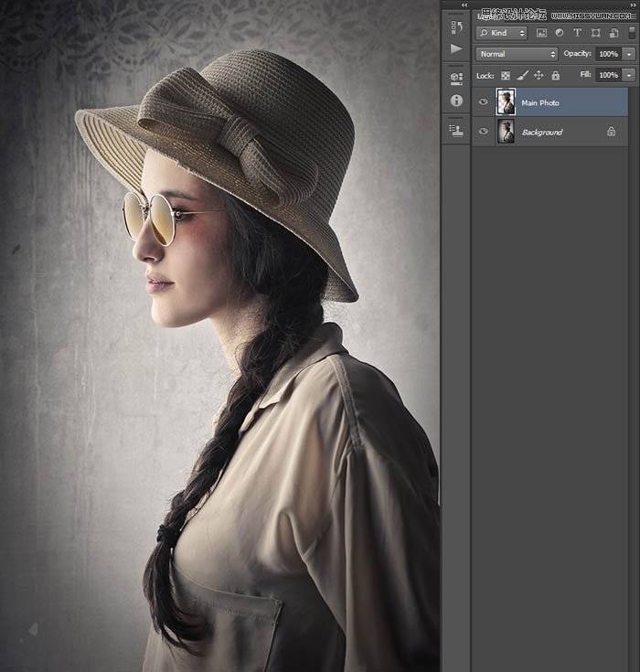
Task: Open the Kind filter type dropdown
Action: 503,33
